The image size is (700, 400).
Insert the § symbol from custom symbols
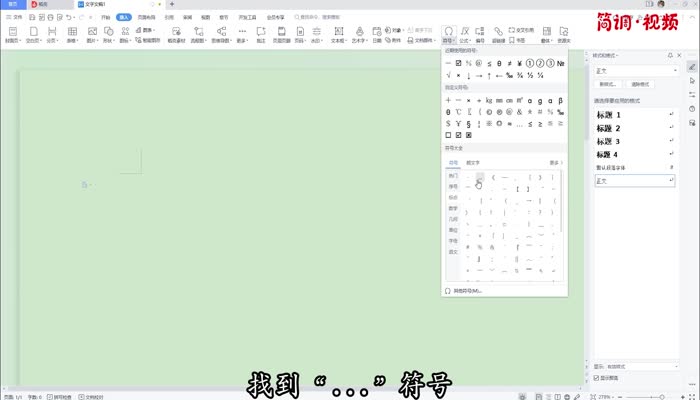pyautogui.click(x=468, y=124)
